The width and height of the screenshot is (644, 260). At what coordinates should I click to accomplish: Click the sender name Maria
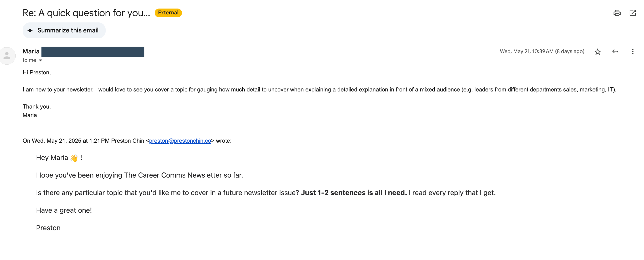click(x=31, y=51)
